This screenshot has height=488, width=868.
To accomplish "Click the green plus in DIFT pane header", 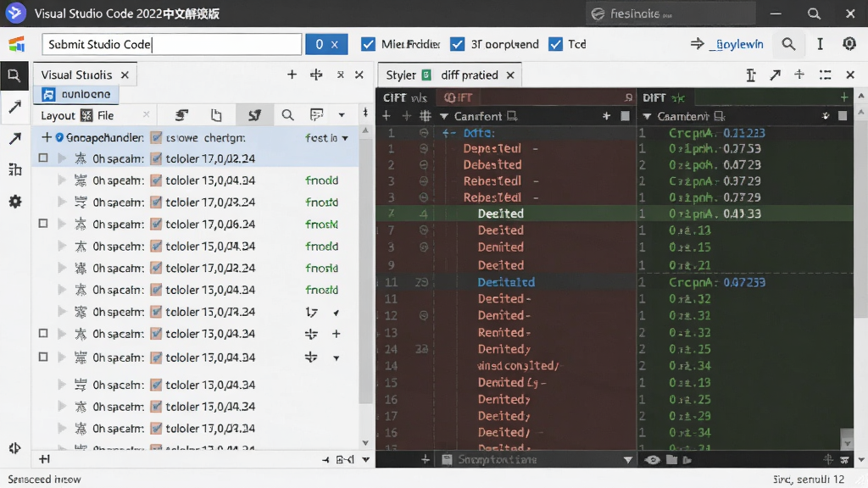I will click(844, 98).
